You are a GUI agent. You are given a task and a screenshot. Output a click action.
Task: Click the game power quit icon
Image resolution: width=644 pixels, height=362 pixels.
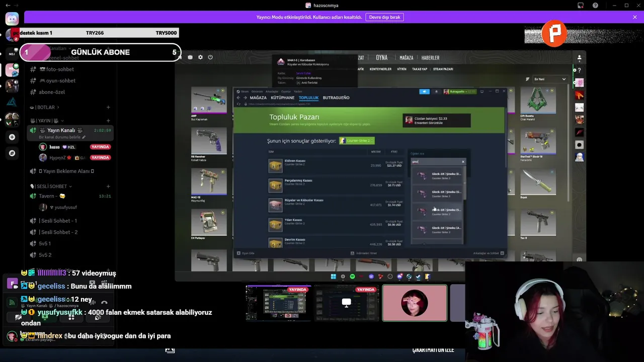[x=210, y=57]
